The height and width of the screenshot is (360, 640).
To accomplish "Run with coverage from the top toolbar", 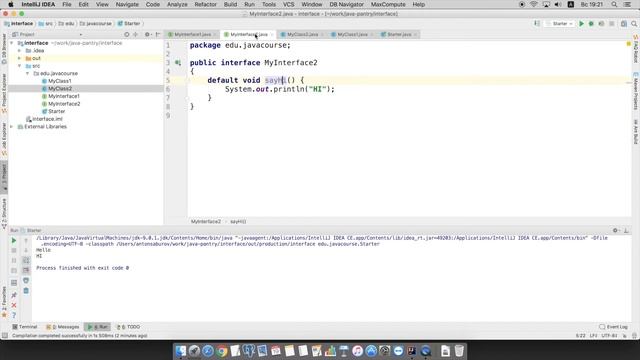I will (x=601, y=24).
